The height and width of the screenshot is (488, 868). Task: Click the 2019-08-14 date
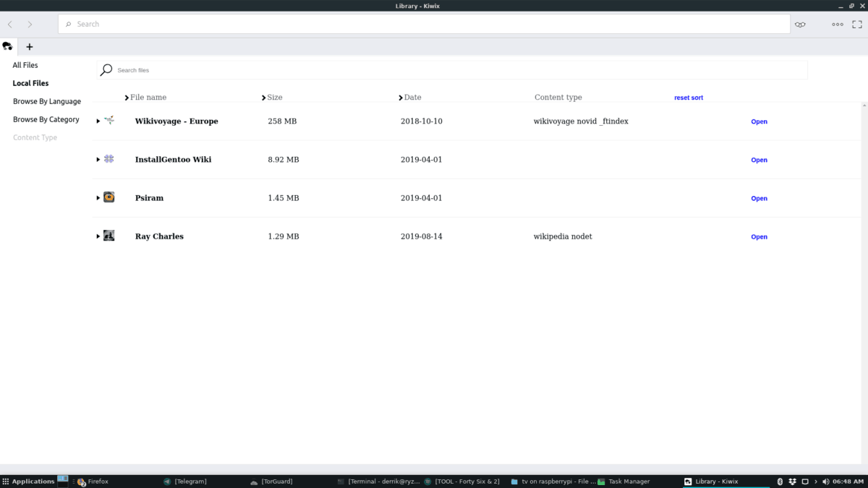click(x=422, y=236)
